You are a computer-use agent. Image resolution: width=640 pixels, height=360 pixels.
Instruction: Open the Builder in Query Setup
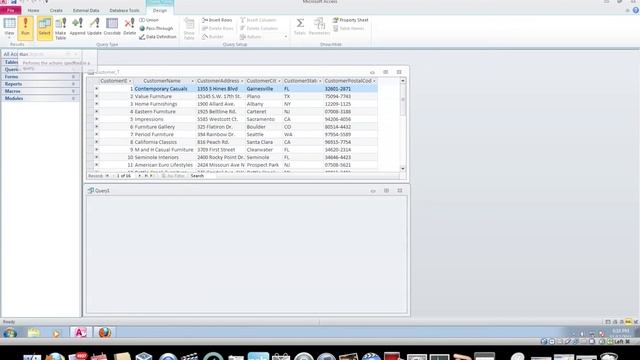(x=213, y=37)
